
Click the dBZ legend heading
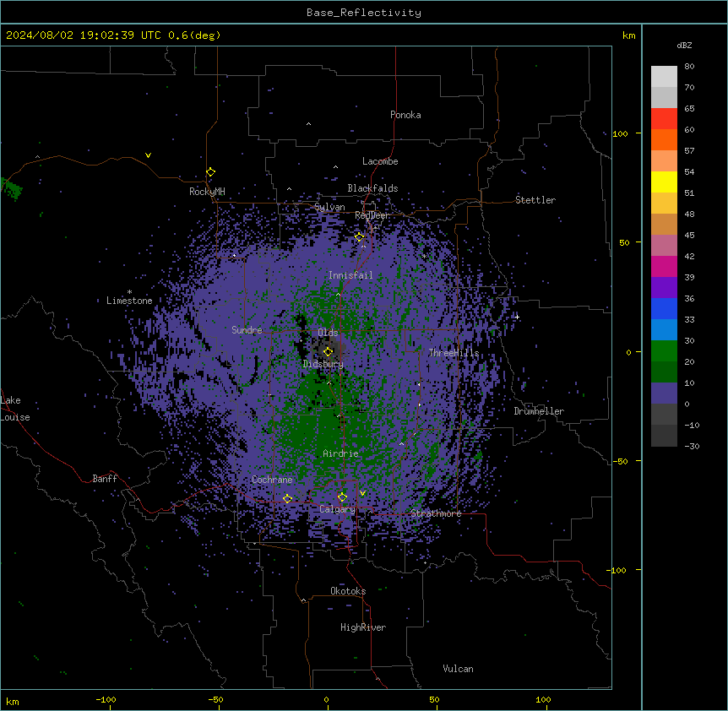pos(684,46)
